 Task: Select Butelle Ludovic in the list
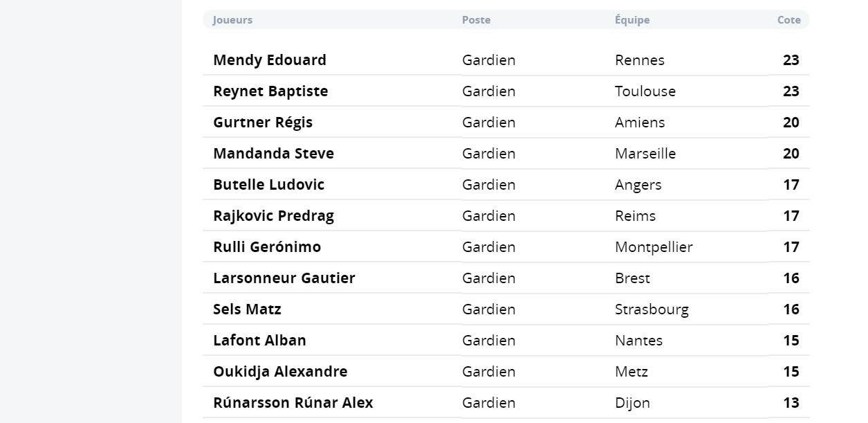pos(268,185)
